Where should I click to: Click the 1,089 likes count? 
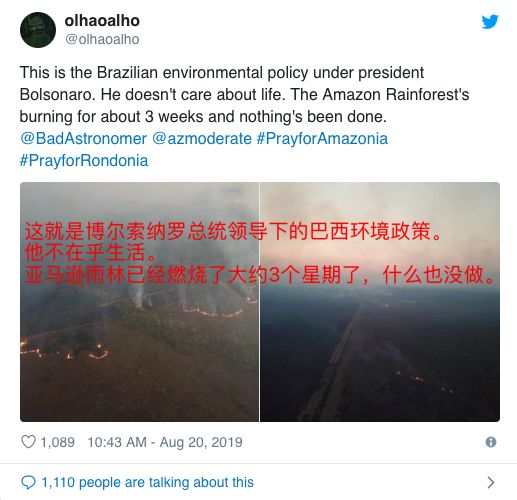(57, 442)
